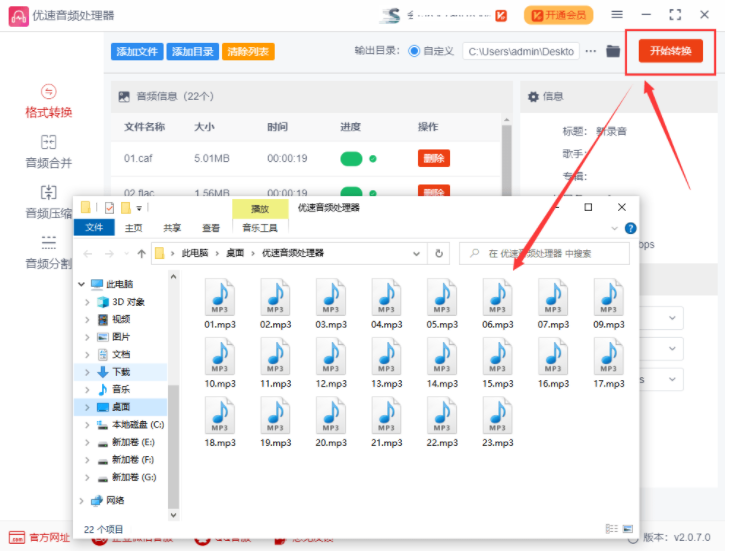Click the Explorer search box
The image size is (733, 551).
(x=544, y=253)
